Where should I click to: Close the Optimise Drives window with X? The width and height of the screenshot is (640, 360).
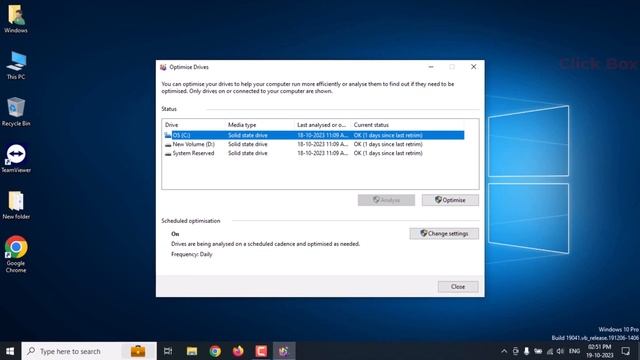[x=473, y=67]
